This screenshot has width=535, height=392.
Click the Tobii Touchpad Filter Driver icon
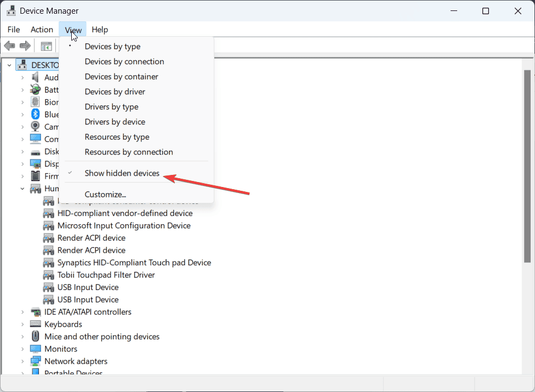(49, 275)
